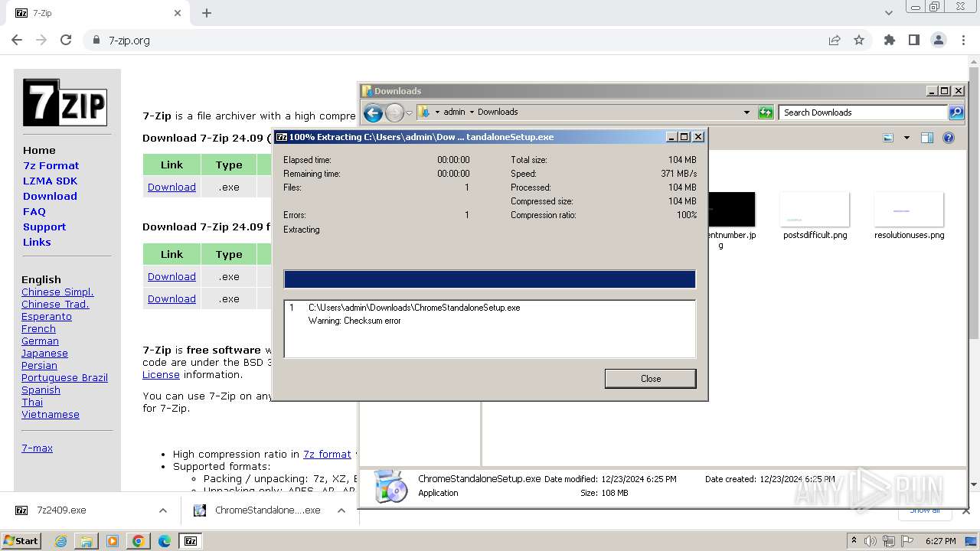Open tab search chevron in Chrome title bar

pyautogui.click(x=888, y=13)
